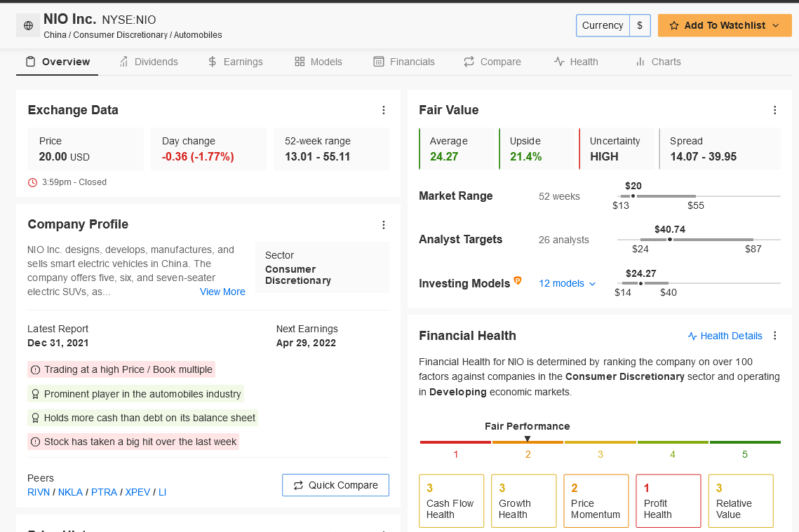Click the Day change -0.36 (-1.77%) value

coord(198,157)
